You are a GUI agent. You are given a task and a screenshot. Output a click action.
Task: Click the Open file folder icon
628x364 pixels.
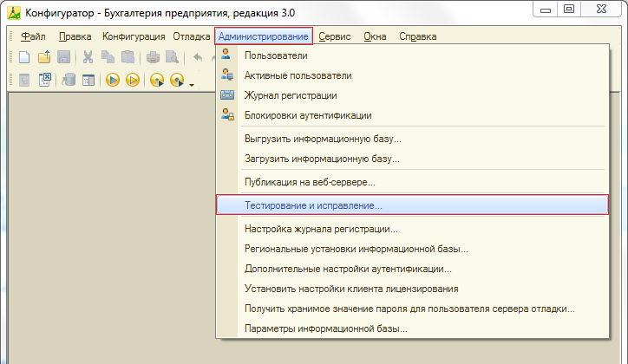coord(44,57)
